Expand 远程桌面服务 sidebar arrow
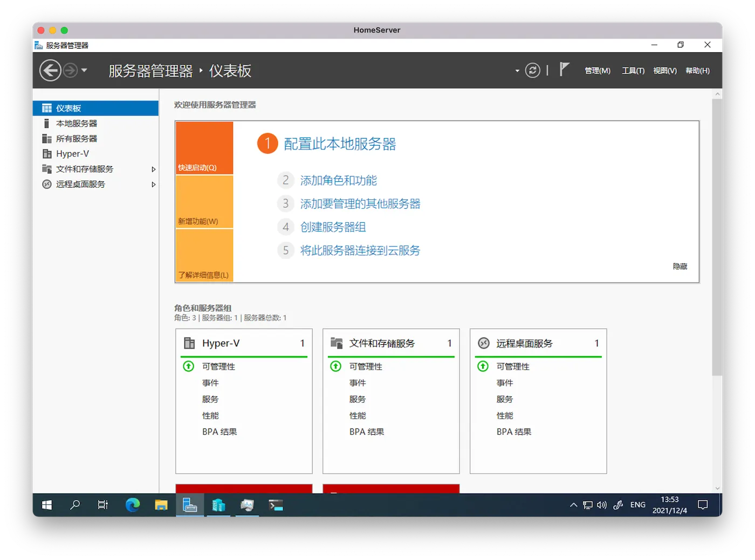 154,185
